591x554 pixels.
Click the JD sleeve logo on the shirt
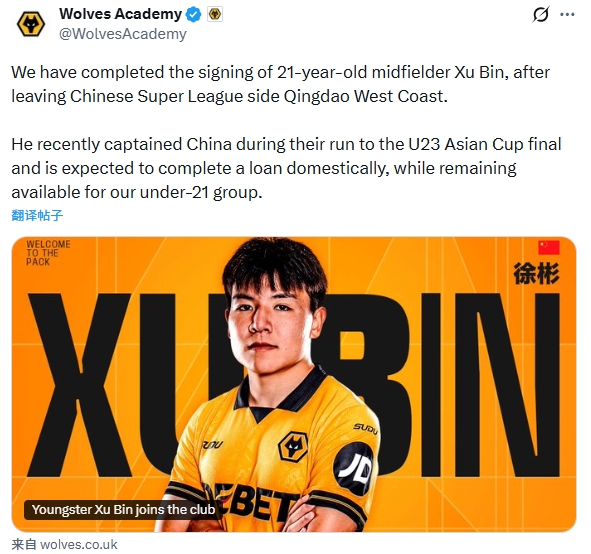pyautogui.click(x=354, y=469)
